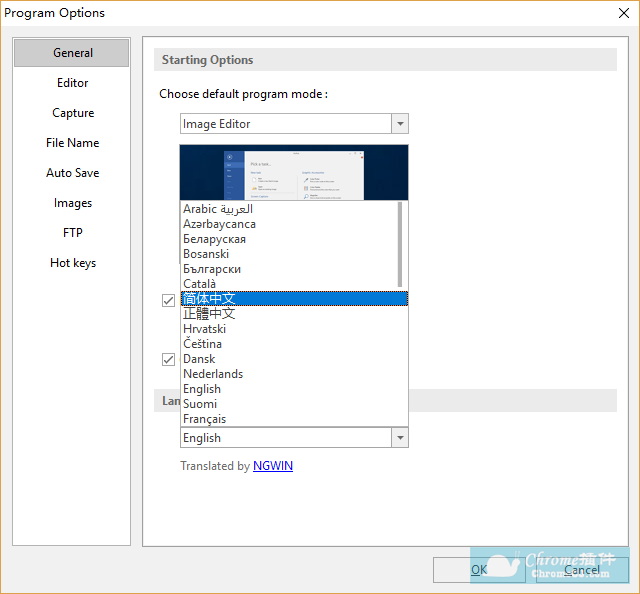This screenshot has width=640, height=594.
Task: Open the Capture settings tab
Action: coord(72,113)
